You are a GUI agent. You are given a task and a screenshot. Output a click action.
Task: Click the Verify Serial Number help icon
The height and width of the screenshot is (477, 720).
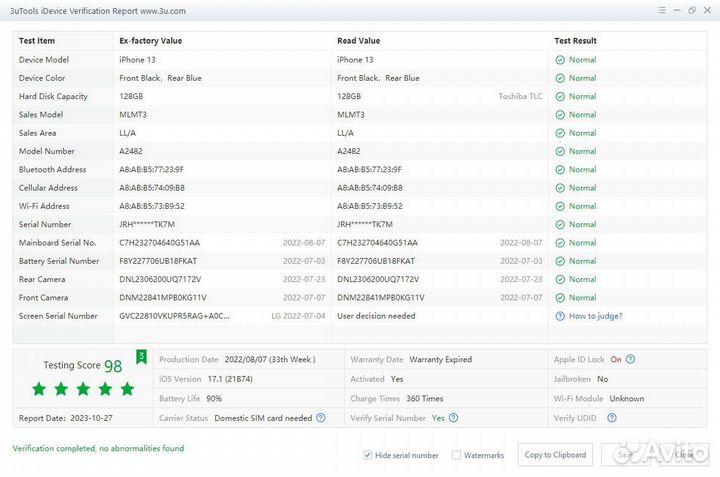[x=453, y=418]
